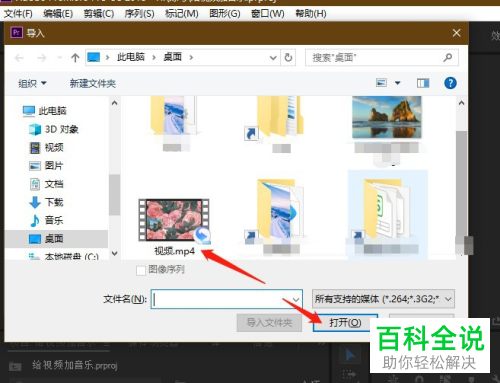Open the 序列(S) menu
Screen dimensions: 500x383
[139, 14]
